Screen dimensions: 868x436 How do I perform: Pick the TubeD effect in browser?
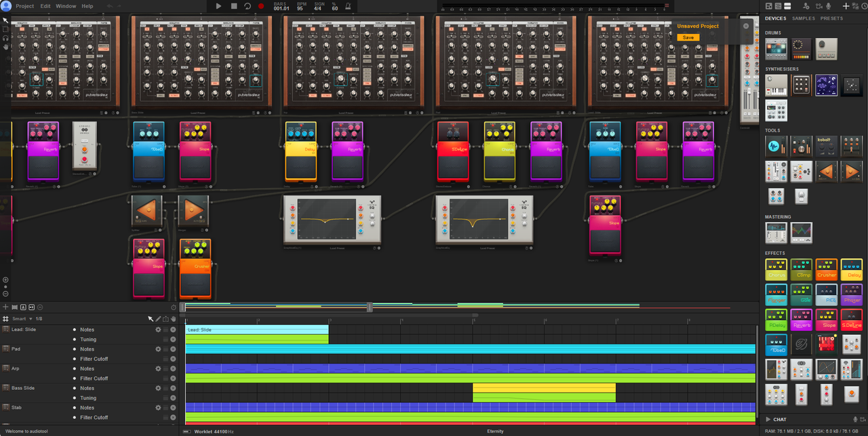tap(776, 344)
